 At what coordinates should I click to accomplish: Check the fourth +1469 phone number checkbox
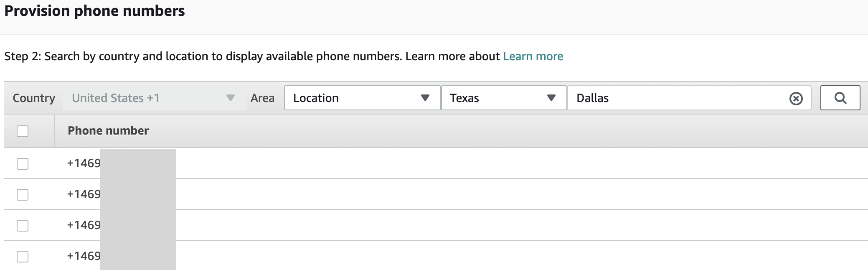[x=23, y=257]
